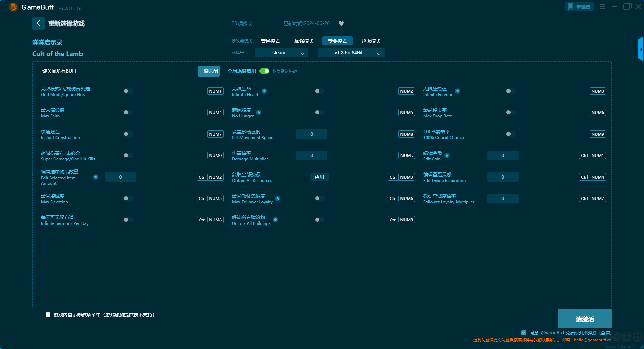The width and height of the screenshot is (644, 349).
Task: Click the back arrow to reselect game
Action: (x=38, y=23)
